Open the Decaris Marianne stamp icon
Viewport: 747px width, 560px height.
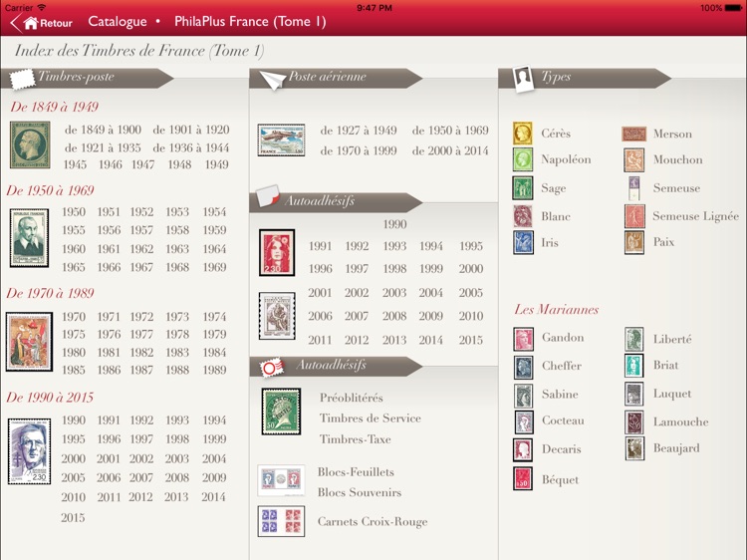pos(523,450)
